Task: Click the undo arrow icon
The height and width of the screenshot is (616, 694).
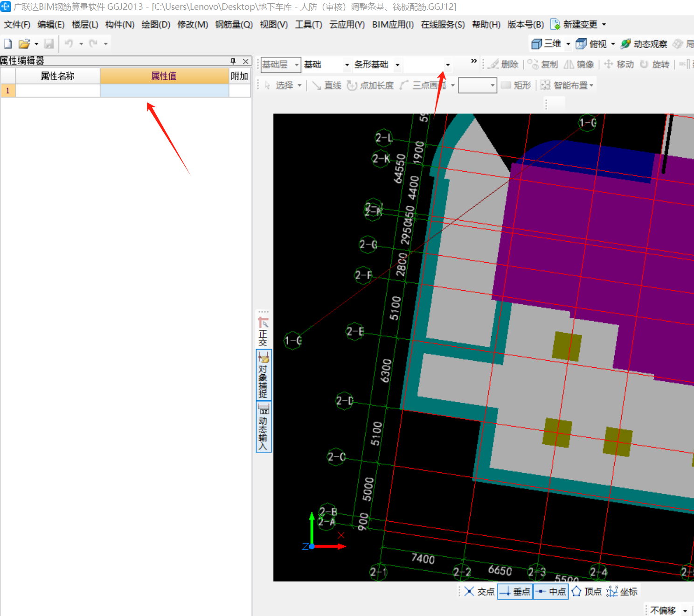Action: click(x=69, y=43)
